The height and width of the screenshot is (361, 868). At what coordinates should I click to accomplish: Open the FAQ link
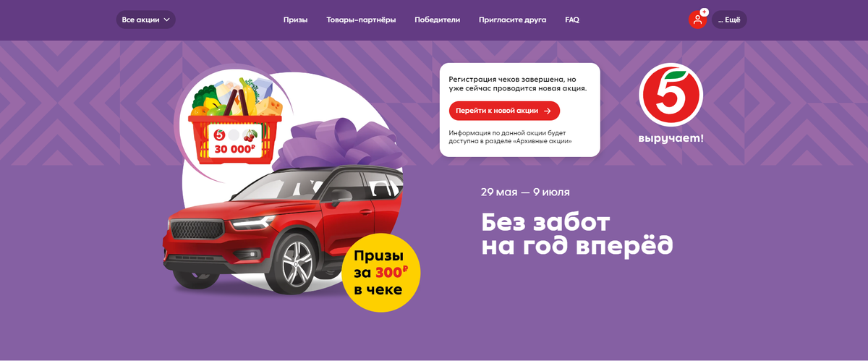click(571, 20)
